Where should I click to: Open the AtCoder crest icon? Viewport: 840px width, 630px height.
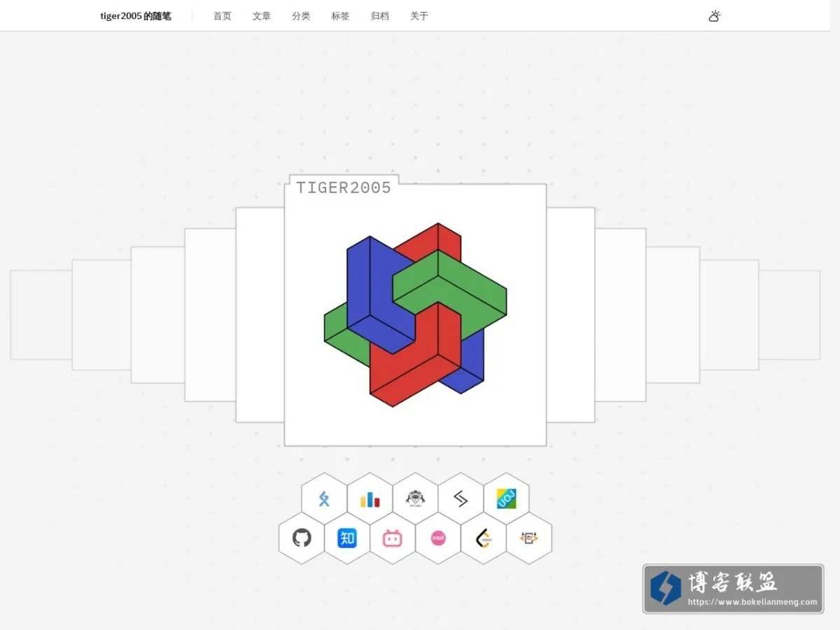point(415,499)
